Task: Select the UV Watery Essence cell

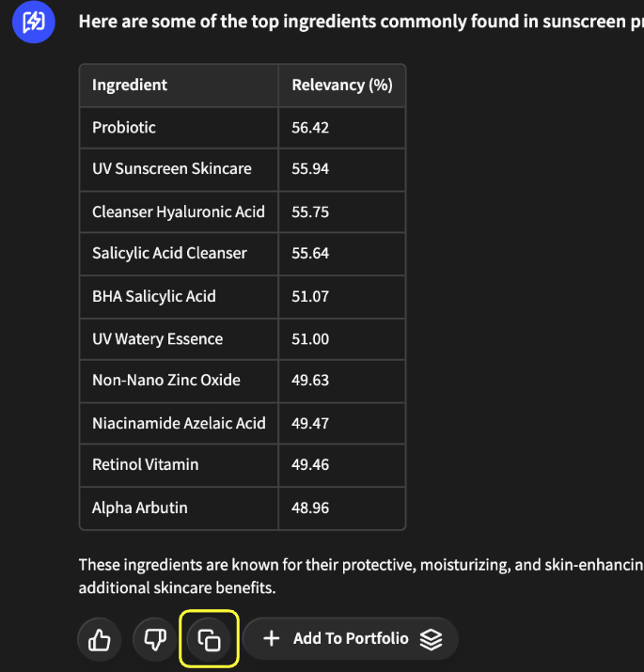Action: click(x=157, y=339)
